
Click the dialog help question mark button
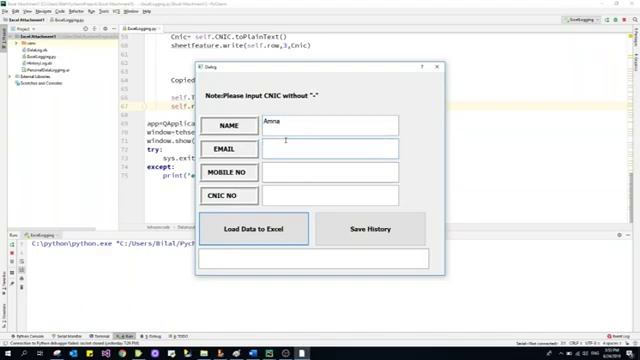(422, 67)
